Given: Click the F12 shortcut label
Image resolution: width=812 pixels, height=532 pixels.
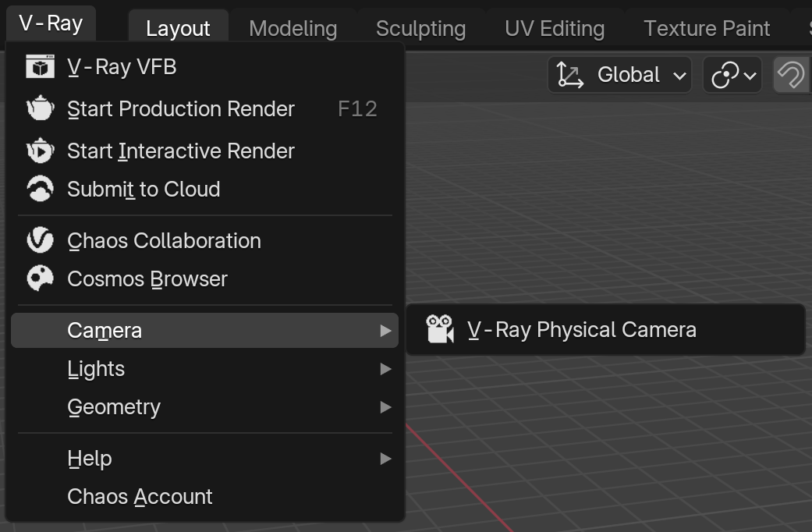Looking at the screenshot, I should (x=357, y=109).
